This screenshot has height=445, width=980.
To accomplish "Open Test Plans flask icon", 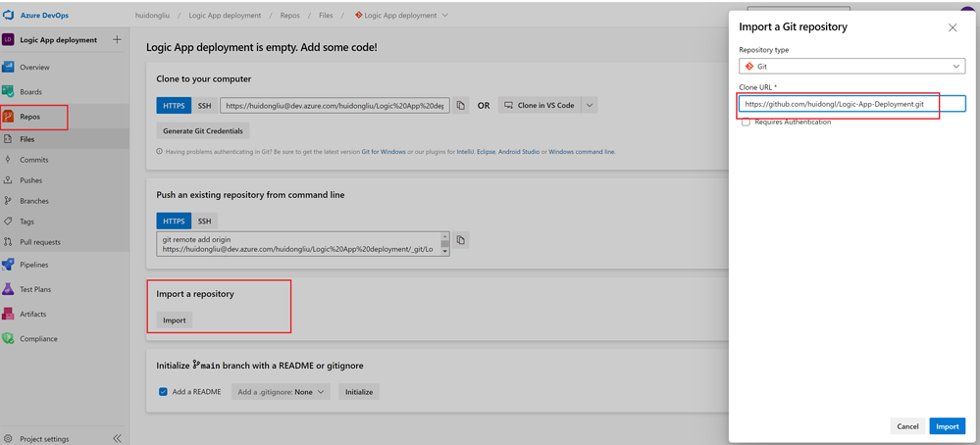I will point(8,289).
